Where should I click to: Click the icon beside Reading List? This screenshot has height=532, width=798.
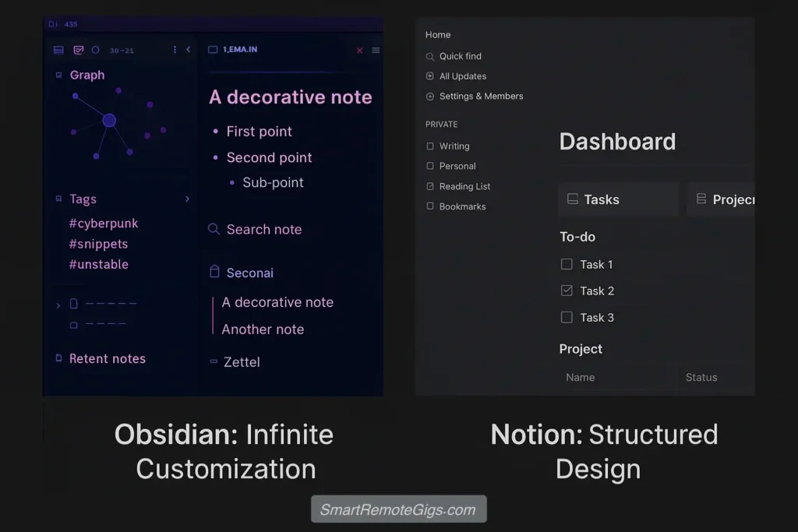(430, 186)
